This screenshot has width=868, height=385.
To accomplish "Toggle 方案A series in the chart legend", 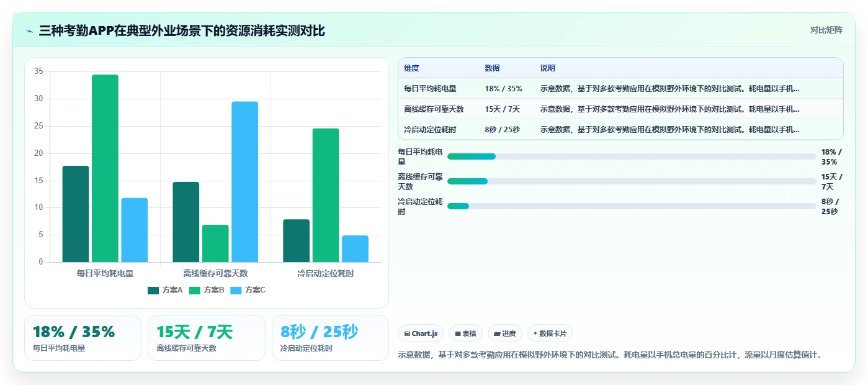I will coord(165,290).
